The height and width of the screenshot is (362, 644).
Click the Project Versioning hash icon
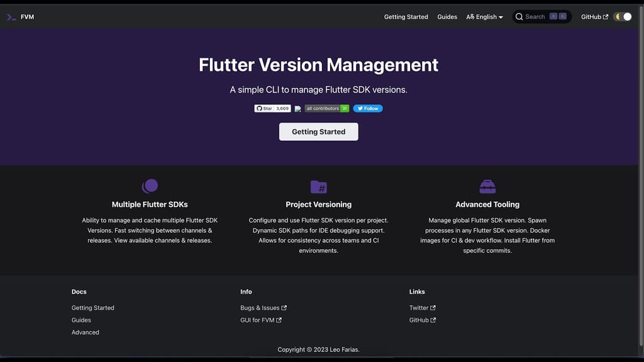pyautogui.click(x=319, y=187)
